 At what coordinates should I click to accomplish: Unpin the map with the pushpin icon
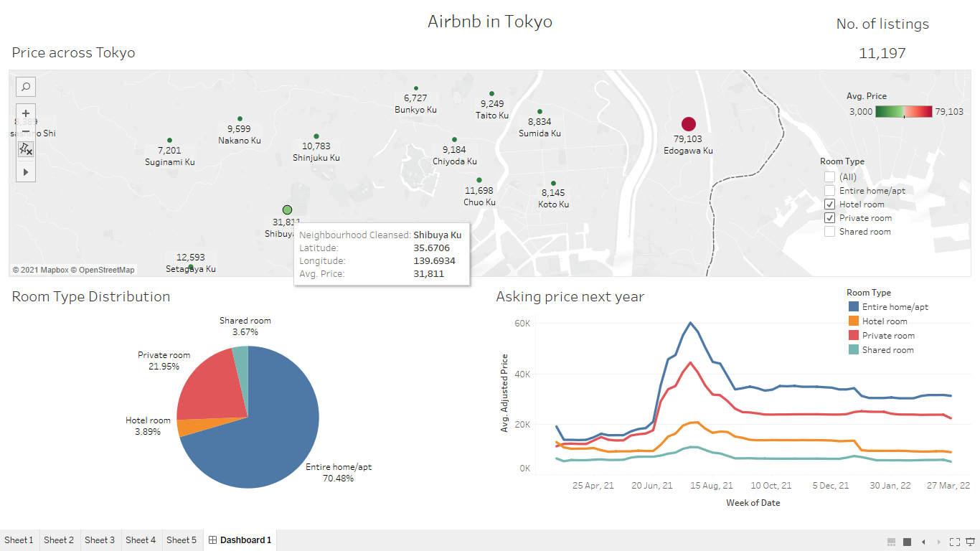25,149
